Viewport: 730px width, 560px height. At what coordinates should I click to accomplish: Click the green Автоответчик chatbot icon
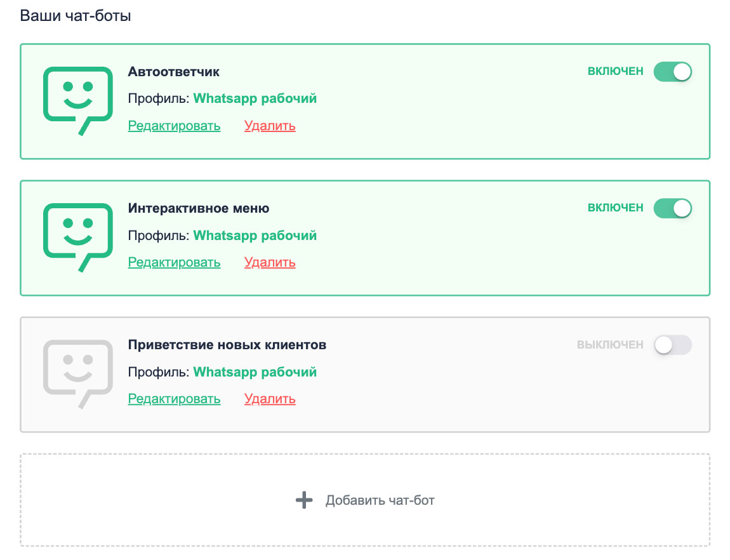[x=77, y=98]
